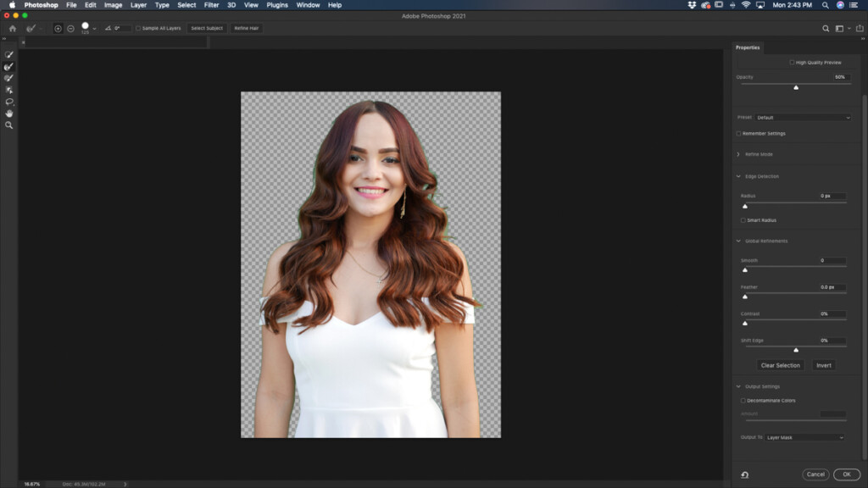Enable Sample All Layers checkbox
This screenshot has height=488, width=868.
[x=138, y=28]
